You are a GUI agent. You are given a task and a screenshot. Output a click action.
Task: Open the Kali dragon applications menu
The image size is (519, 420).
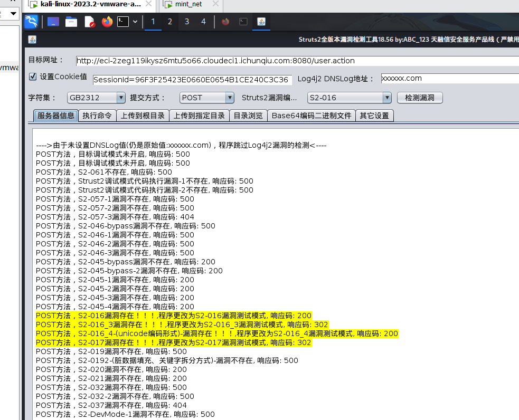point(32,22)
